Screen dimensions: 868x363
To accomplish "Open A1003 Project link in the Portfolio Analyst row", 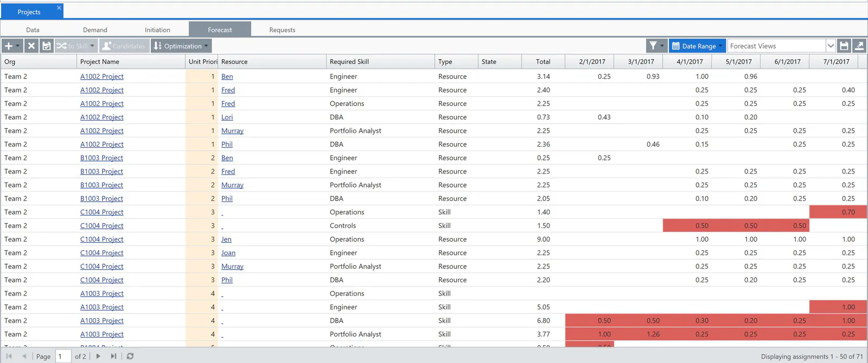I will tap(102, 334).
